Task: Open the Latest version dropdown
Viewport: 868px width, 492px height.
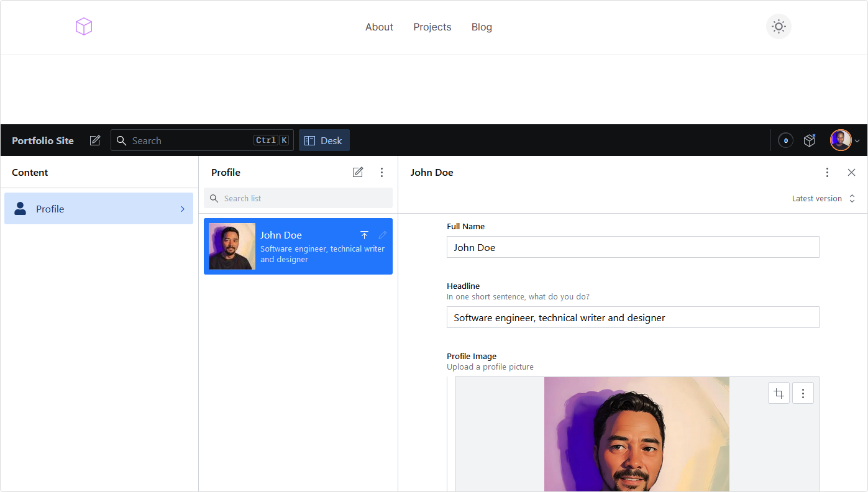Action: pyautogui.click(x=824, y=198)
